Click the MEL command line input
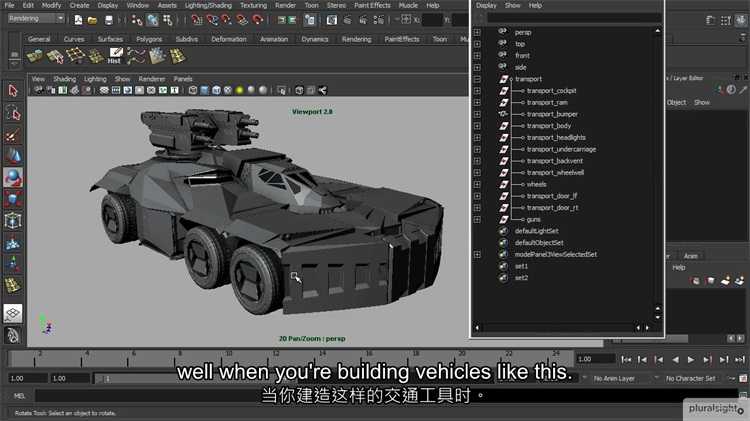 [386, 395]
